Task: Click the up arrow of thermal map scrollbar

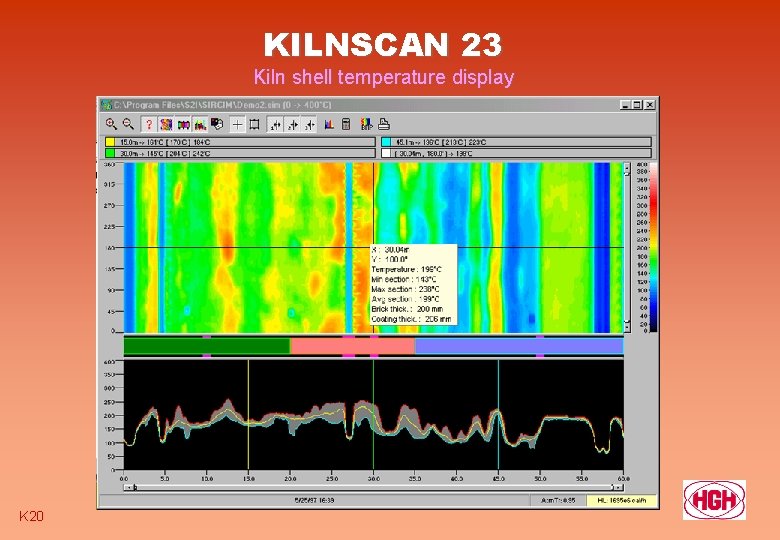Action: click(627, 166)
